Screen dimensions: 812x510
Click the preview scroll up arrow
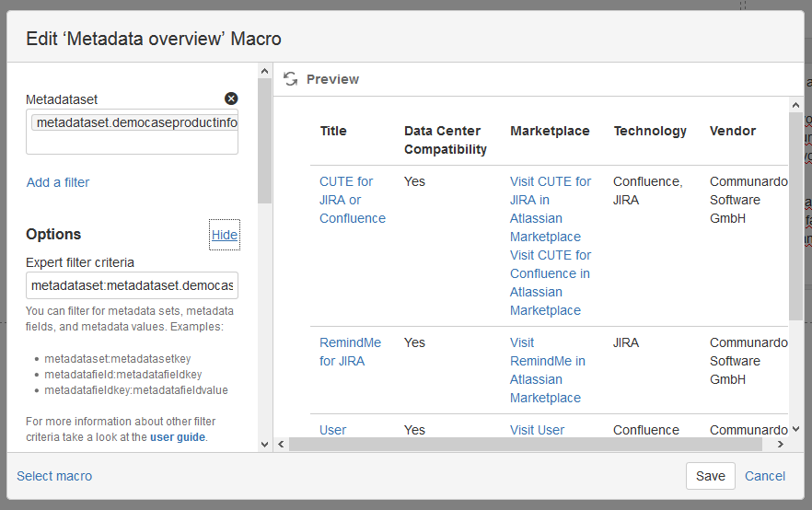point(796,105)
